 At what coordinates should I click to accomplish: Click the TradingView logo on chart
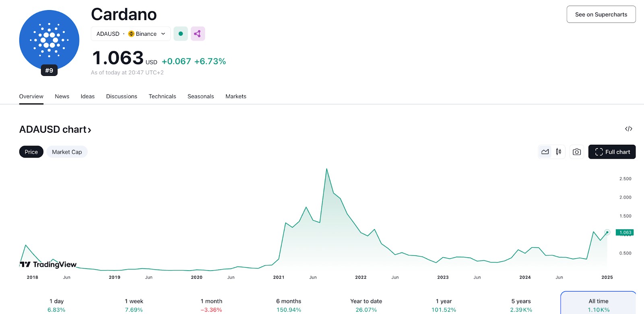point(48,264)
